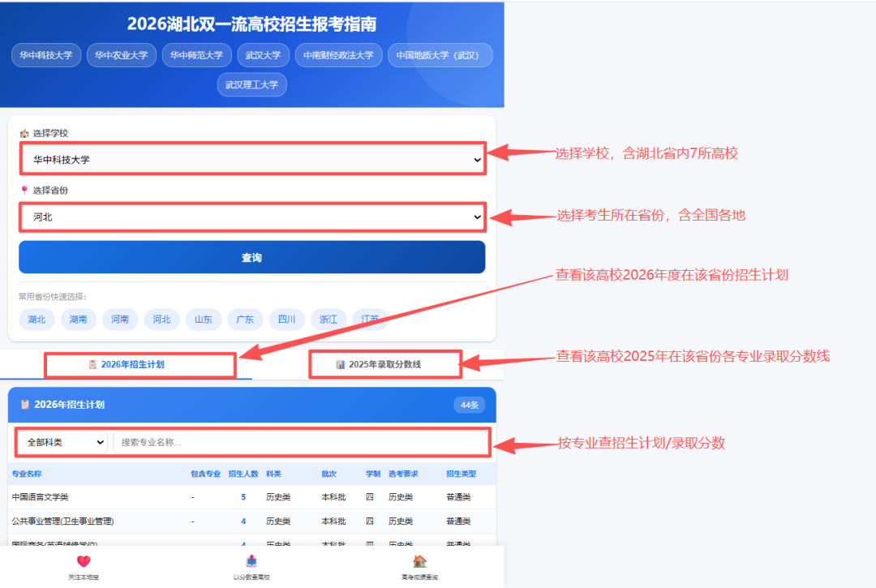Open 以分数查高校 icon in bottom bar
The image size is (876, 588).
251,561
